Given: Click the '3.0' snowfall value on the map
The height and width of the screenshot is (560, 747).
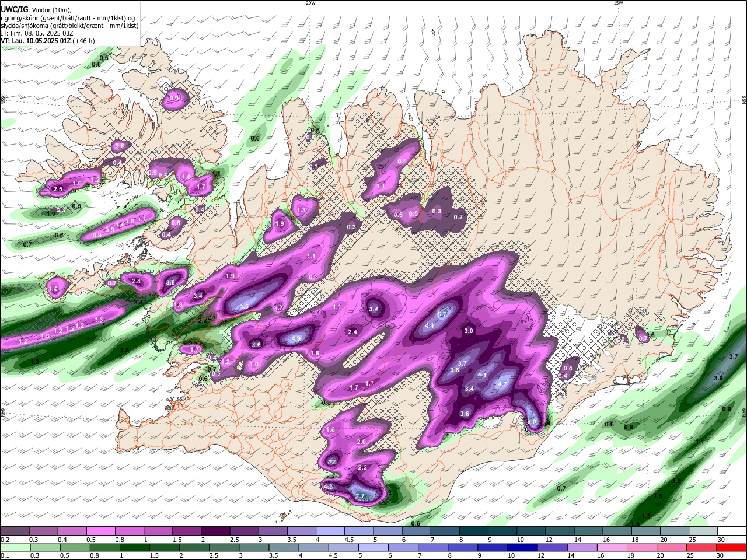Looking at the screenshot, I should pos(468,331).
